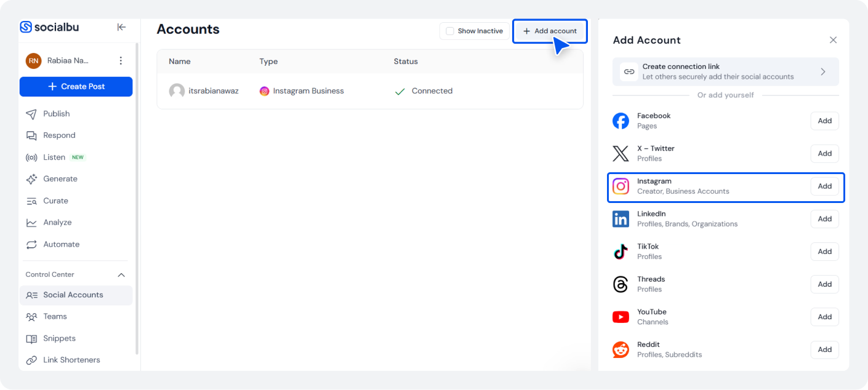Screen dimensions: 868x390
Task: Click the Instagram logo in Add Account
Action: 621,186
